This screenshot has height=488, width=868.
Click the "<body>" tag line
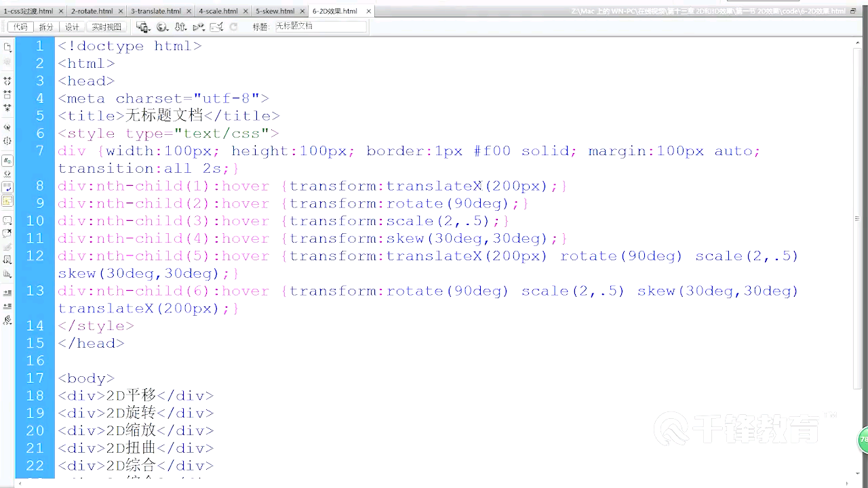(x=86, y=378)
